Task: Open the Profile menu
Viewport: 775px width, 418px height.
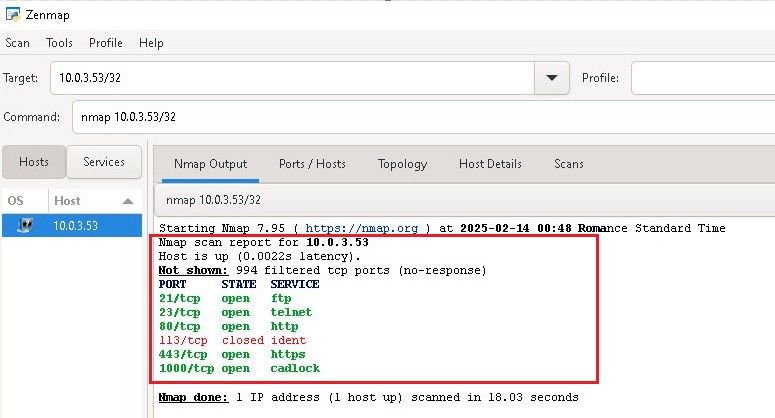Action: tap(106, 43)
